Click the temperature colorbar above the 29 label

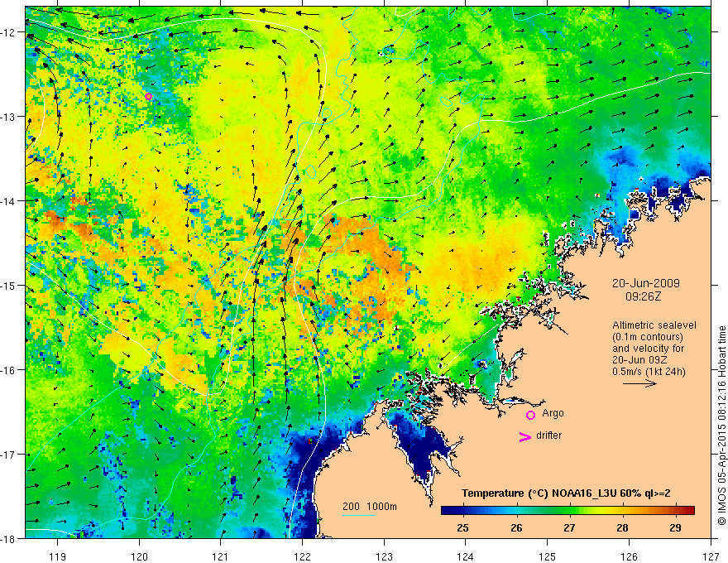tap(676, 510)
